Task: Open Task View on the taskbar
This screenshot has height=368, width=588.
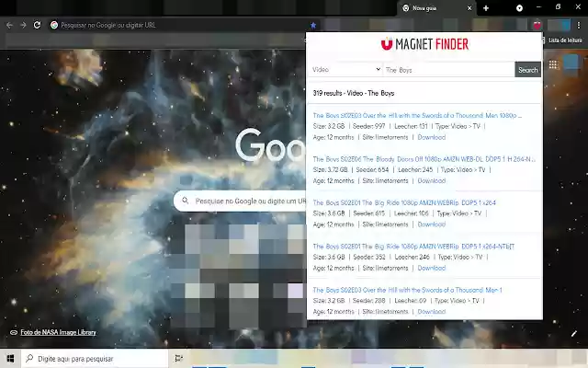Action: click(x=179, y=359)
